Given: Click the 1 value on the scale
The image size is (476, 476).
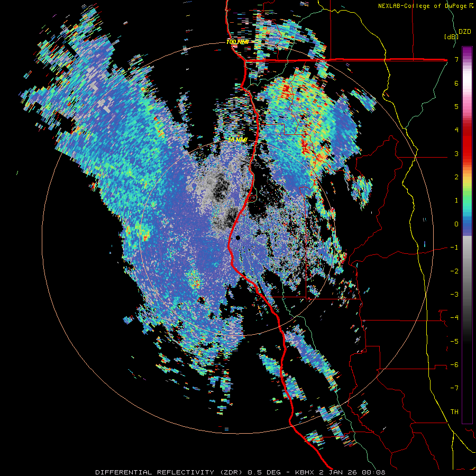Looking at the screenshot, I should pyautogui.click(x=456, y=200).
